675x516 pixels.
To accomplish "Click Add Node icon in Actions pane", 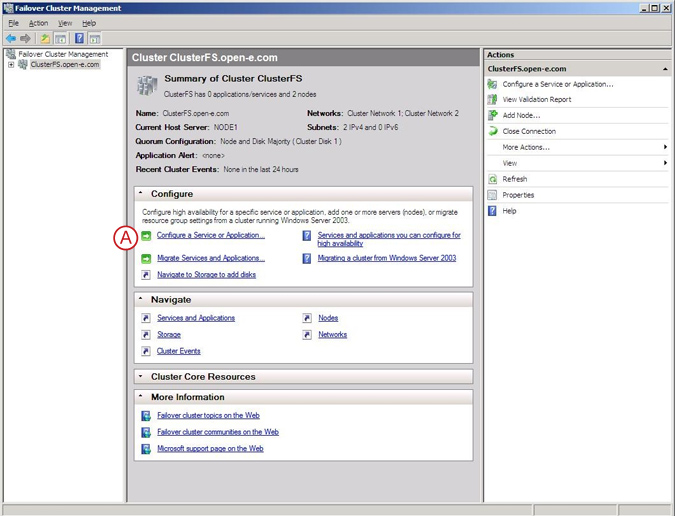I will [492, 115].
